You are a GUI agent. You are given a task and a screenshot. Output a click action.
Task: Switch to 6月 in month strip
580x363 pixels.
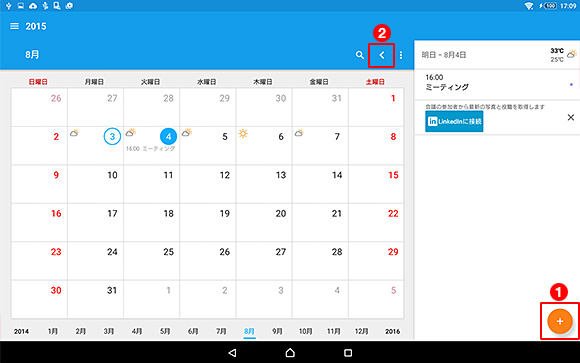tap(193, 332)
